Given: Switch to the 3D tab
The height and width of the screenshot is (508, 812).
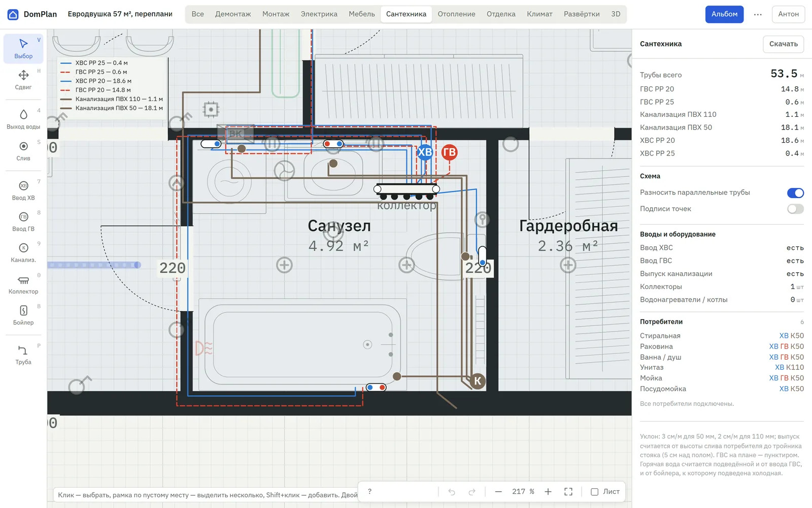Looking at the screenshot, I should tap(616, 14).
